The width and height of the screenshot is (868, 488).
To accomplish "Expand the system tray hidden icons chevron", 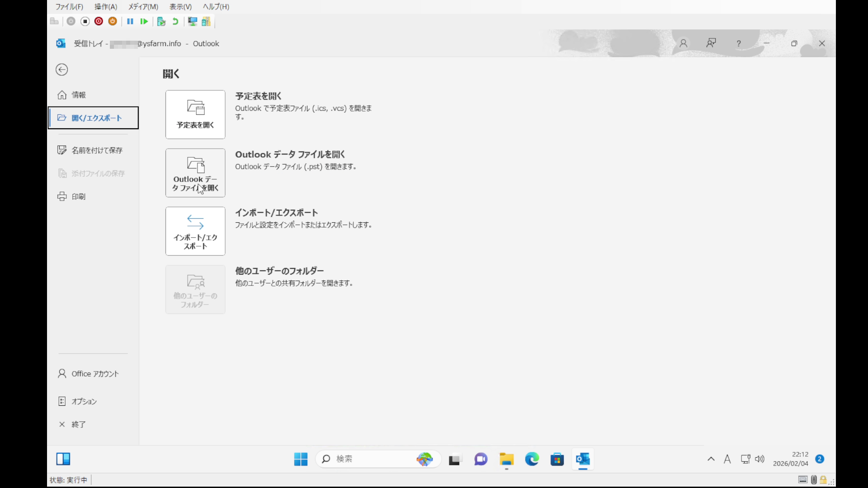I will 711,459.
